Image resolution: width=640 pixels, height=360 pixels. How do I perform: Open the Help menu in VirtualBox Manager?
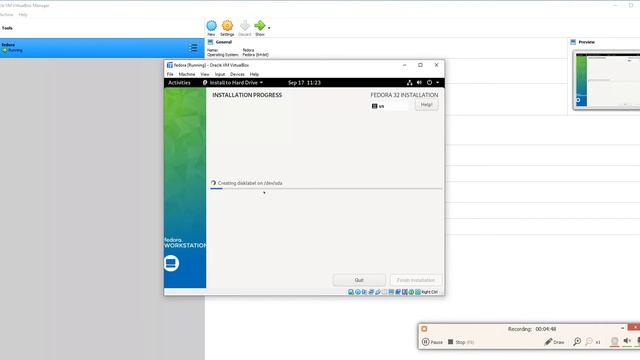coord(23,15)
